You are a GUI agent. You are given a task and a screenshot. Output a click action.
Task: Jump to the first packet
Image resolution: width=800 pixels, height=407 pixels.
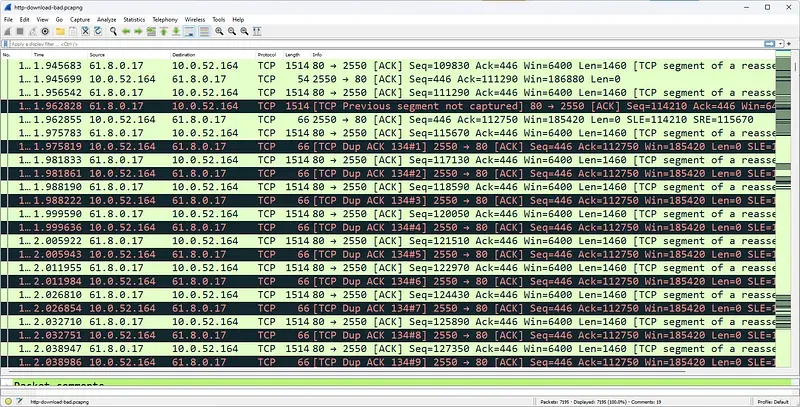163,32
